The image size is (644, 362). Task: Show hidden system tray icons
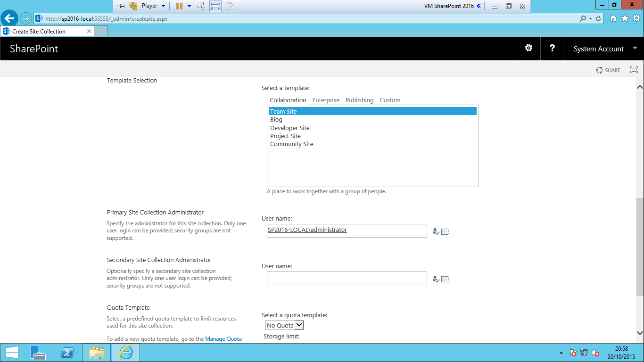tap(561, 353)
